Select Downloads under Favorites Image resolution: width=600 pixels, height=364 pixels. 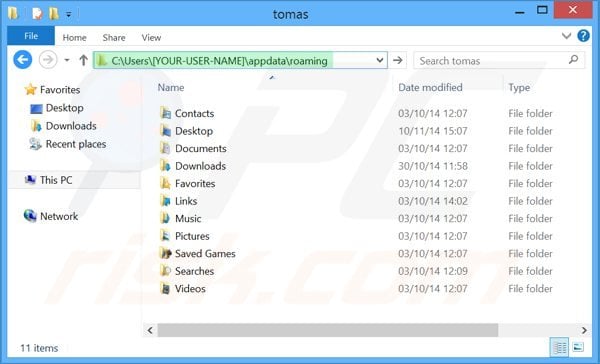(71, 126)
